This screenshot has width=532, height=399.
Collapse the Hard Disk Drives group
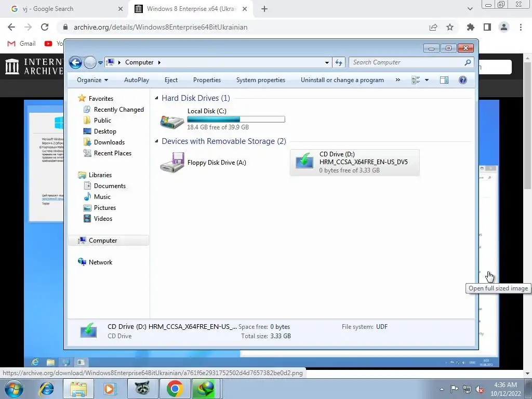click(x=156, y=98)
